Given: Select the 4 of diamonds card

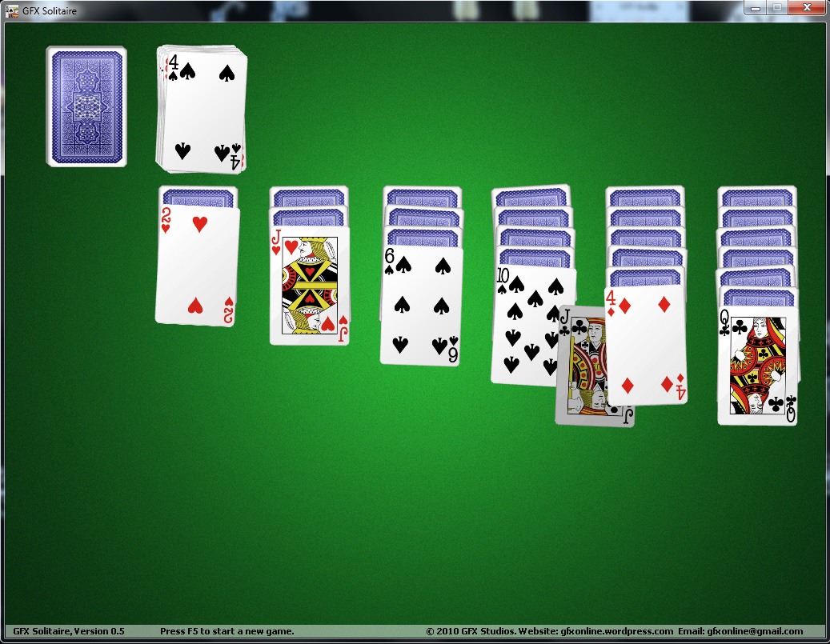Looking at the screenshot, I should point(647,345).
